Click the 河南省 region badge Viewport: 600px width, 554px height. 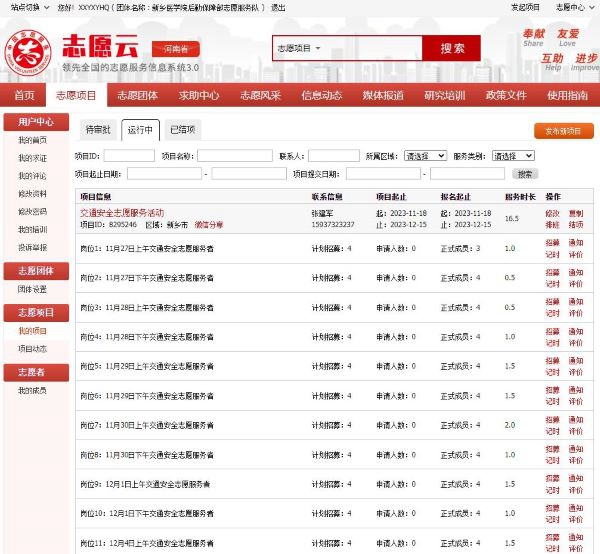coord(175,49)
